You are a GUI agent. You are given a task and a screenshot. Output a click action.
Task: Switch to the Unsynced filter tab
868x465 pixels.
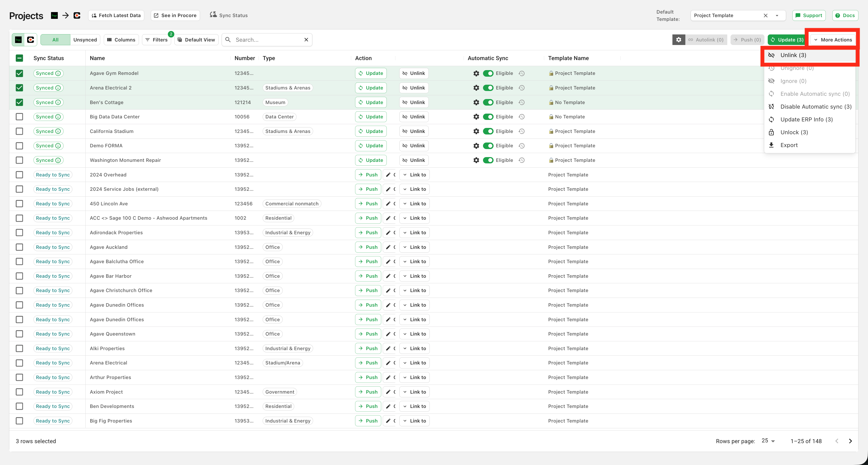(85, 40)
